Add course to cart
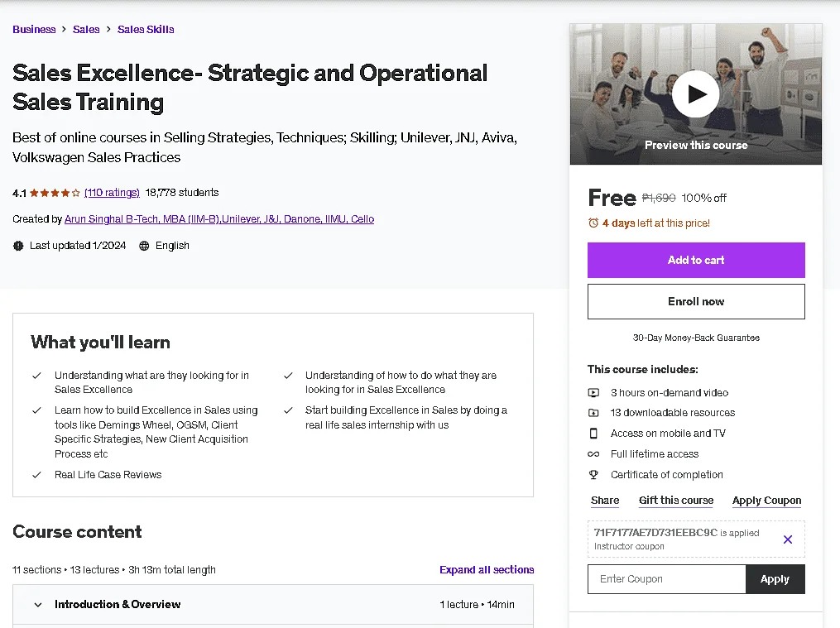The image size is (840, 628). (696, 260)
